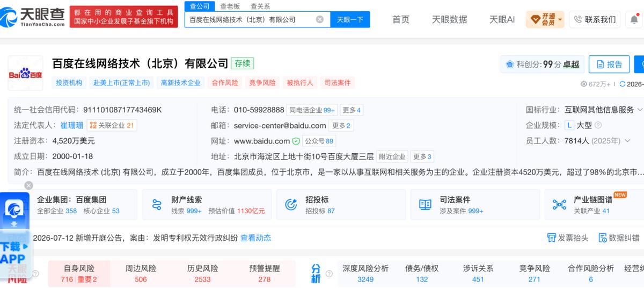Viewport: 644px width, 288px height.
Task: Click the red 司法案件 tag
Action: click(x=338, y=83)
